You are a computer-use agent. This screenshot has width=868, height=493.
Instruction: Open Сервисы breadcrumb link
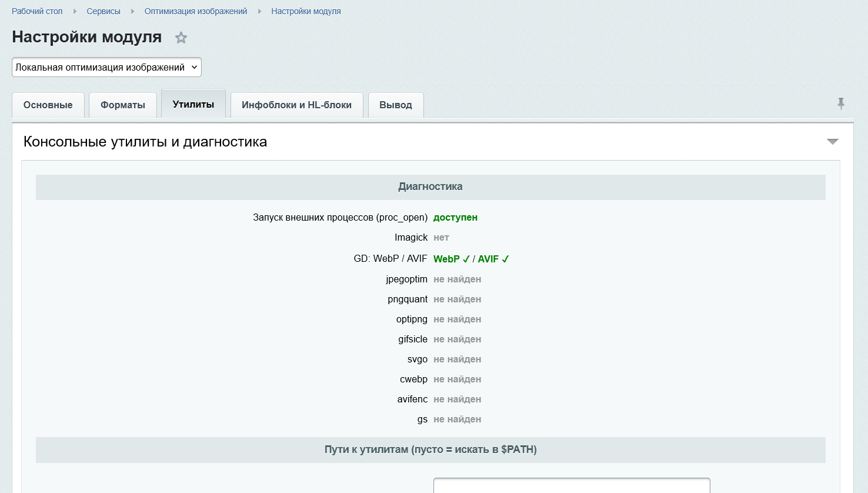point(104,11)
